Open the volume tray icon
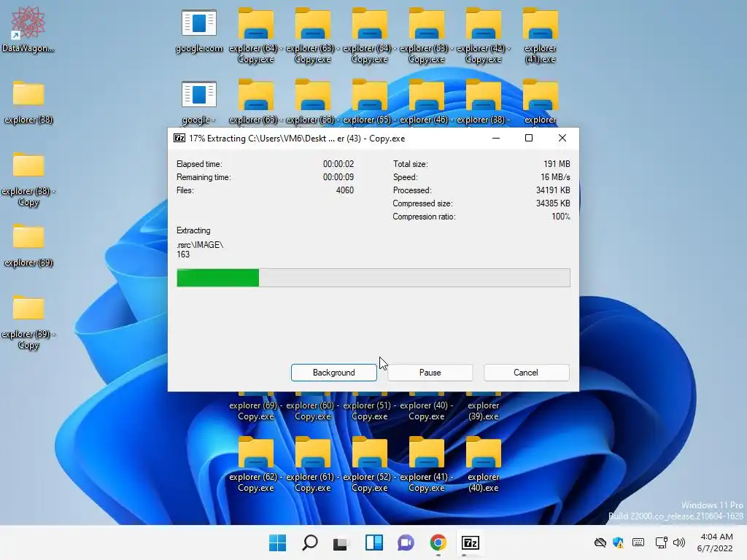 click(x=679, y=542)
